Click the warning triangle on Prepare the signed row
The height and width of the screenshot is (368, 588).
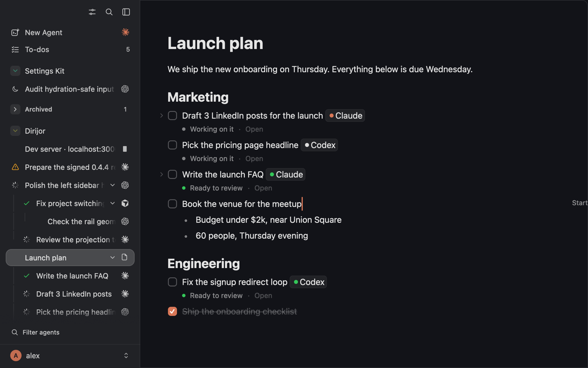click(x=15, y=167)
